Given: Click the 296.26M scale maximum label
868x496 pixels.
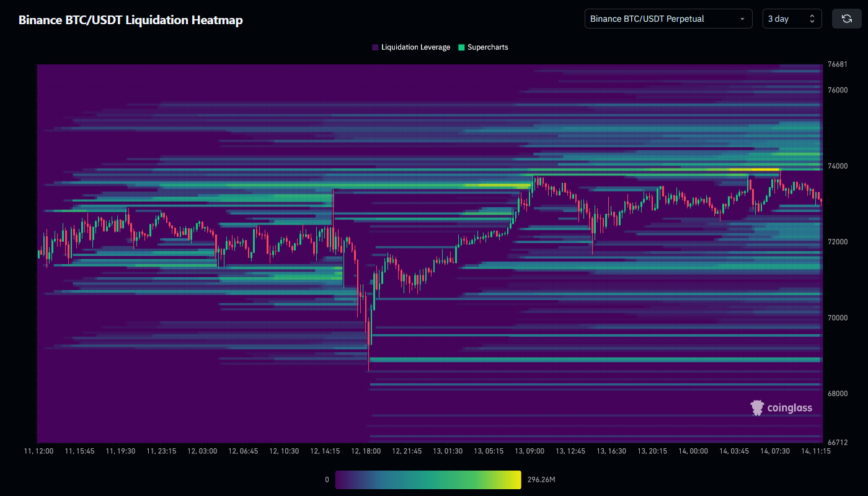Looking at the screenshot, I should 541,480.
